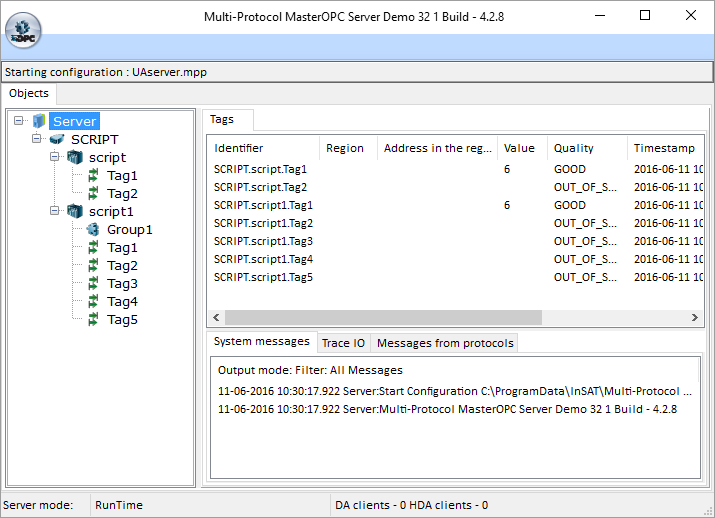
Task: Select the SCRIPT label in tree
Action: point(94,140)
